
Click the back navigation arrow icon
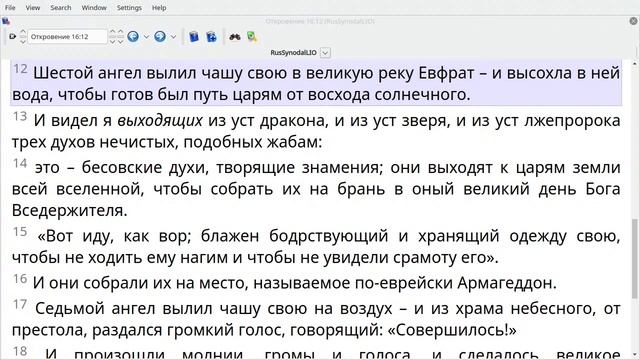pyautogui.click(x=133, y=36)
